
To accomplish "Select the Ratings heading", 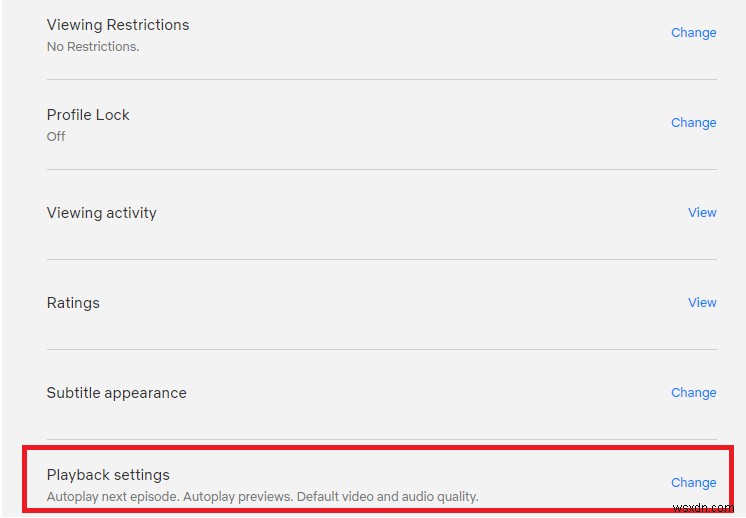I will pyautogui.click(x=73, y=302).
